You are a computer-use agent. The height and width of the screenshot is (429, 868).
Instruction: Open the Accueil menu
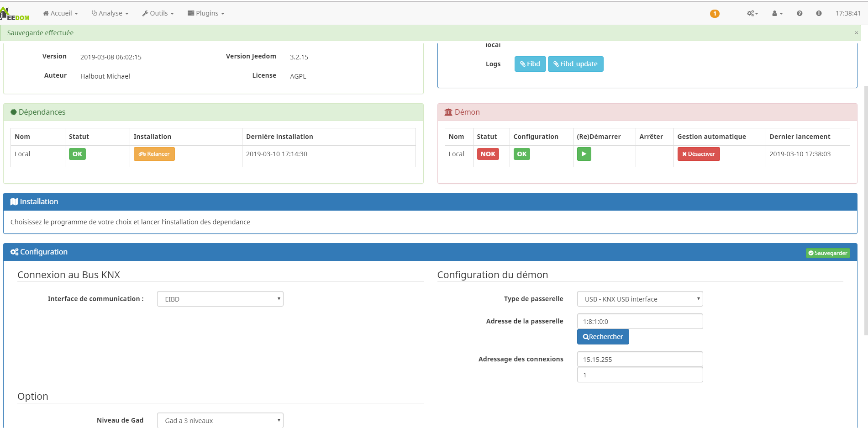(60, 13)
